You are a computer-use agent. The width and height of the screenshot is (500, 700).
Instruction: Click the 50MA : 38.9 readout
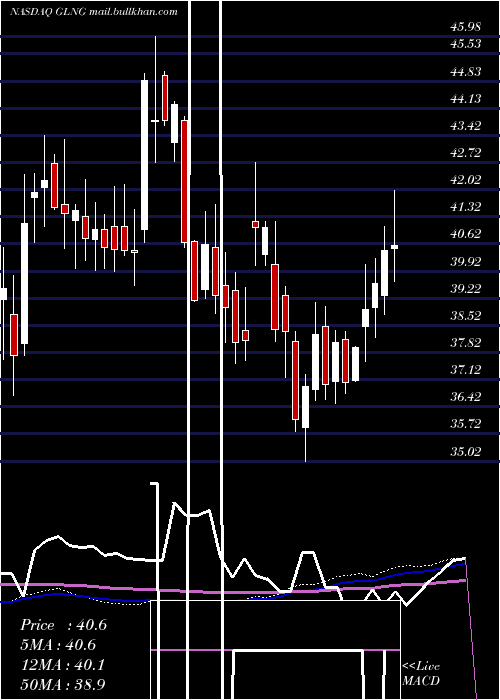(63, 684)
